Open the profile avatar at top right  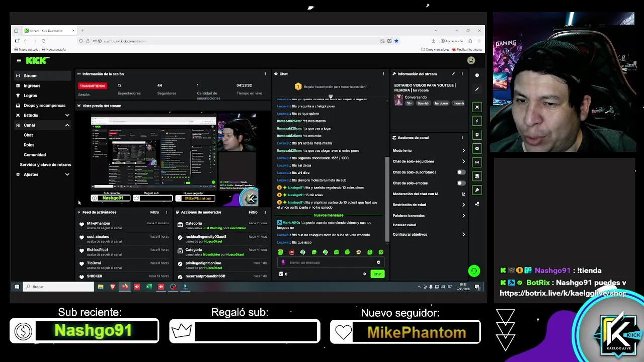coord(471,60)
